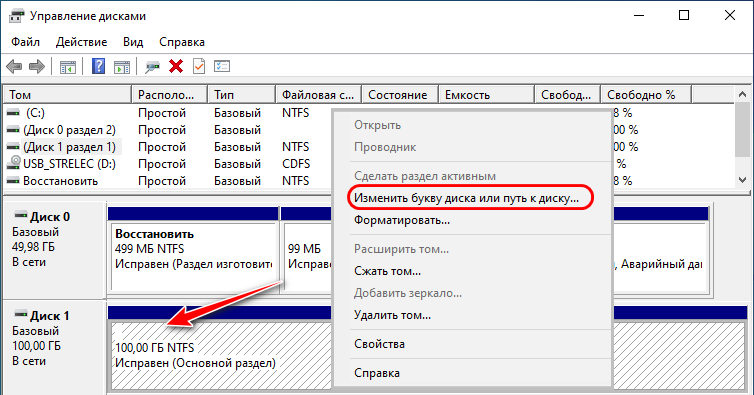Click the drive icon of Восстановить volume row
Image resolution: width=754 pixels, height=395 pixels.
pyautogui.click(x=13, y=181)
